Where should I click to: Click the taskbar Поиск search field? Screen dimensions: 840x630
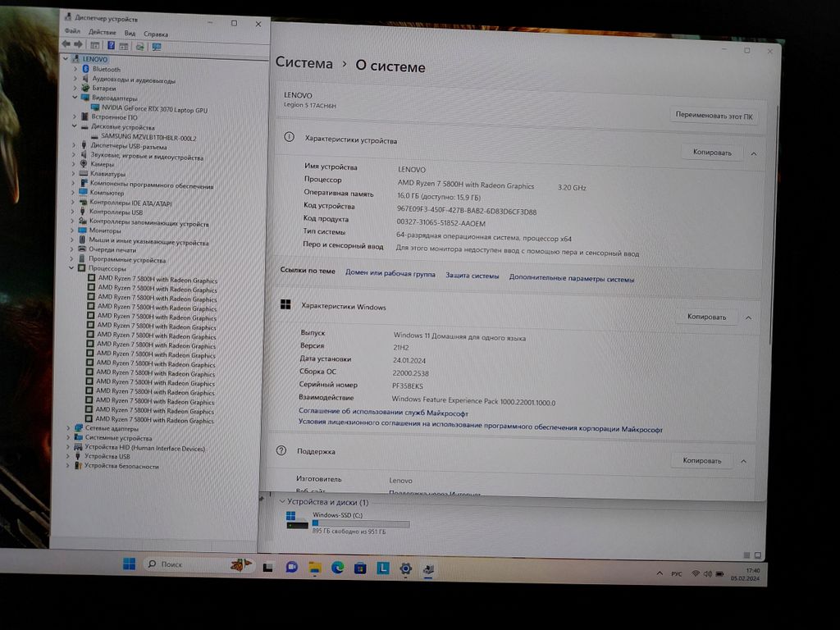click(187, 564)
